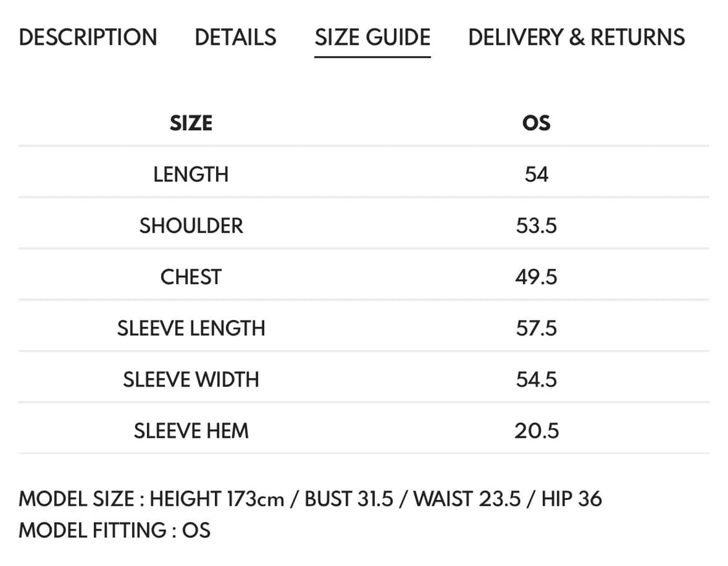
Task: Select the sleeve width value 54.5
Action: click(x=536, y=379)
